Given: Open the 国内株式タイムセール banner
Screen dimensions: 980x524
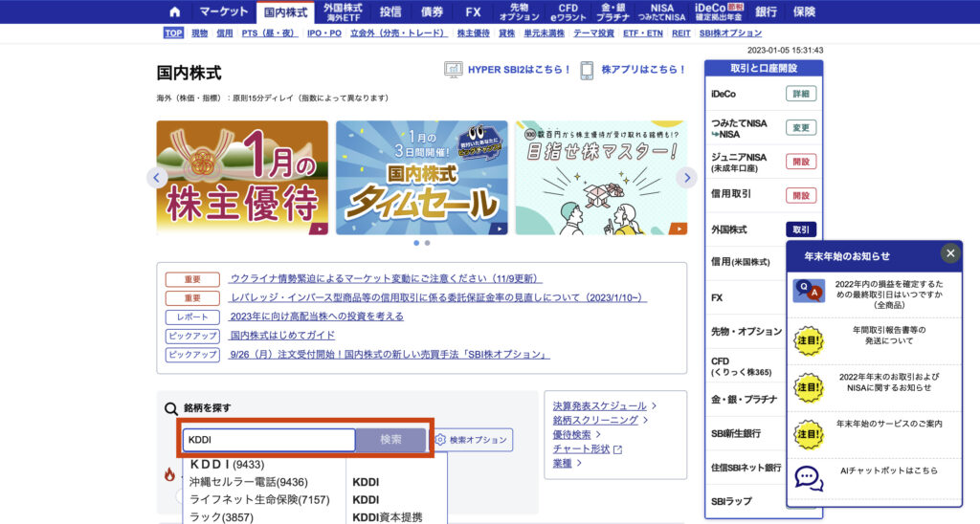Looking at the screenshot, I should (422, 178).
